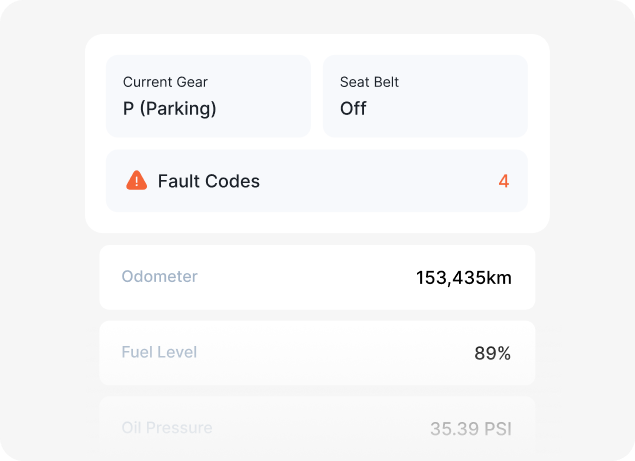Click the P (Parking) gear value
Viewport: 635px width, 461px height.
(169, 108)
